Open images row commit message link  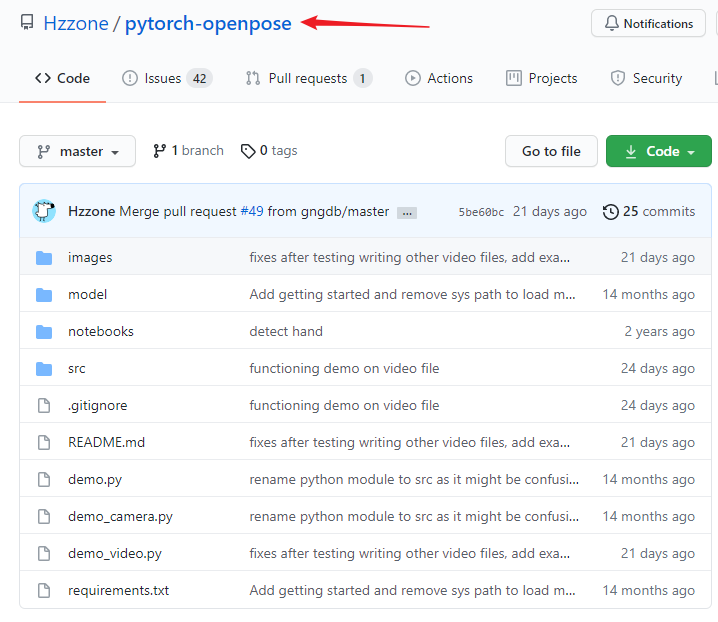(x=410, y=257)
